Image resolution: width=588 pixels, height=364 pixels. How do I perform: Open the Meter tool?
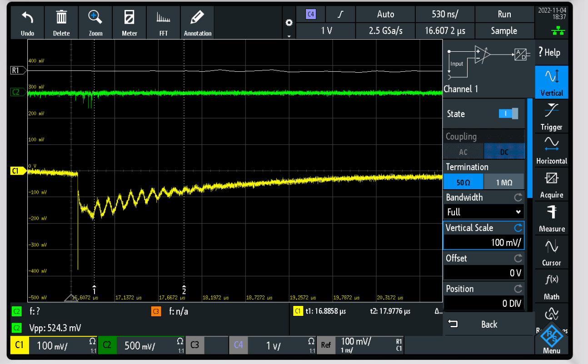click(x=129, y=23)
